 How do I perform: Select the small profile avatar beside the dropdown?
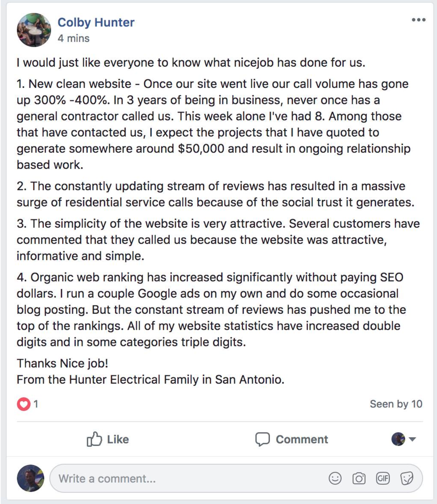(x=398, y=439)
